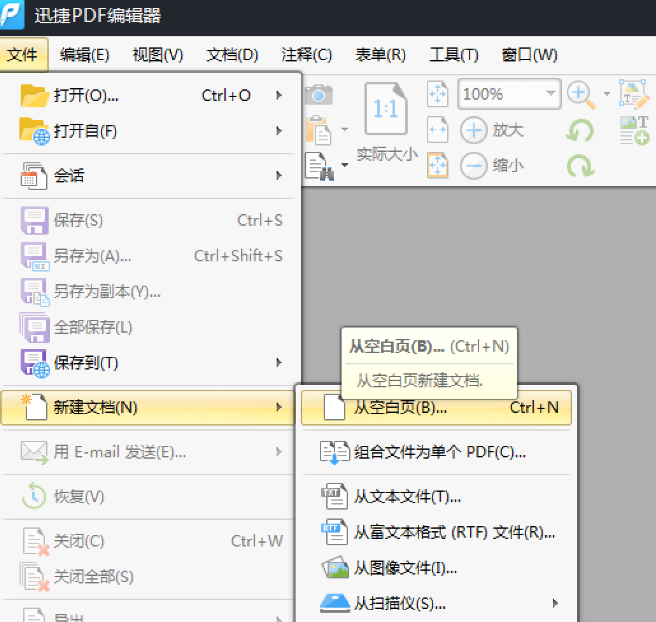Open the 100% zoom level dropdown
This screenshot has width=656, height=622.
pyautogui.click(x=551, y=94)
